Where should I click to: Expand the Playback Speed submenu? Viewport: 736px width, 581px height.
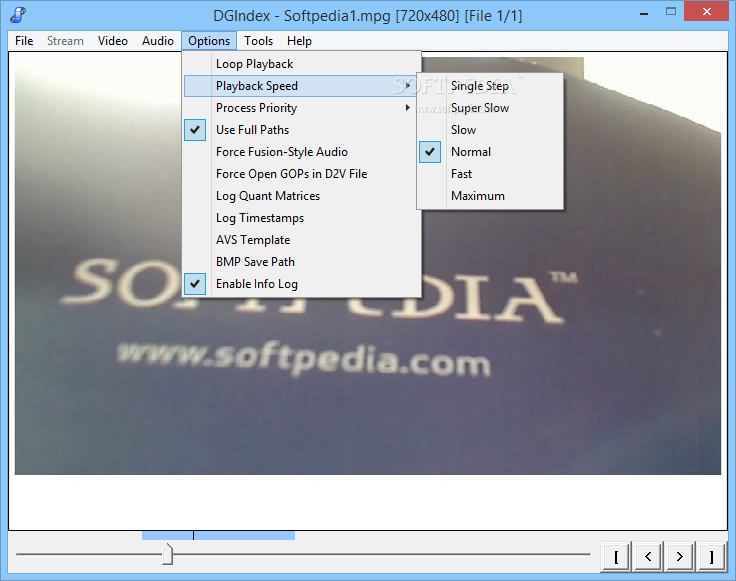(302, 86)
